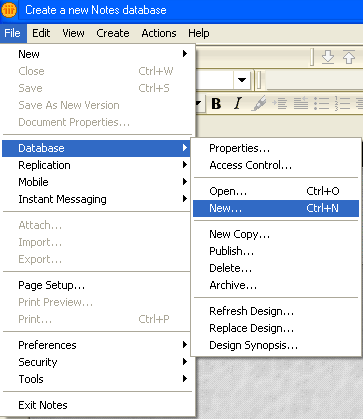Open the Create menu

click(113, 33)
